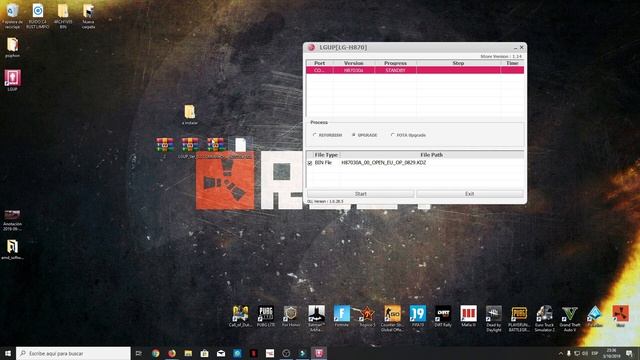This screenshot has width=640, height=360.
Task: Click the Exit button in LGUP
Action: pyautogui.click(x=469, y=194)
